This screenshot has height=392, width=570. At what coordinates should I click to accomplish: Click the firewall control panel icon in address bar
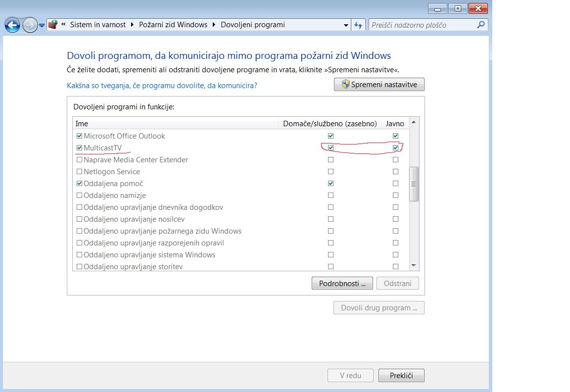pos(53,25)
